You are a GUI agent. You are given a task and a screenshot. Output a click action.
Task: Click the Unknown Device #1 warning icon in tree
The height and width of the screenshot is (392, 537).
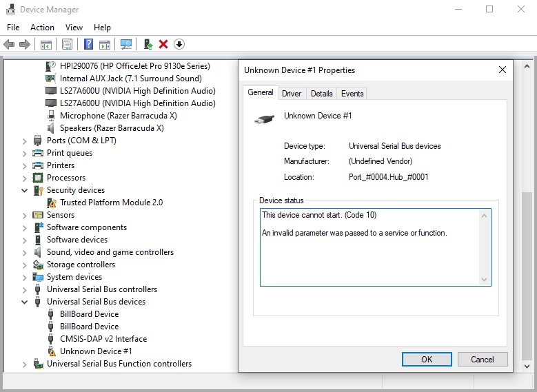coord(52,351)
